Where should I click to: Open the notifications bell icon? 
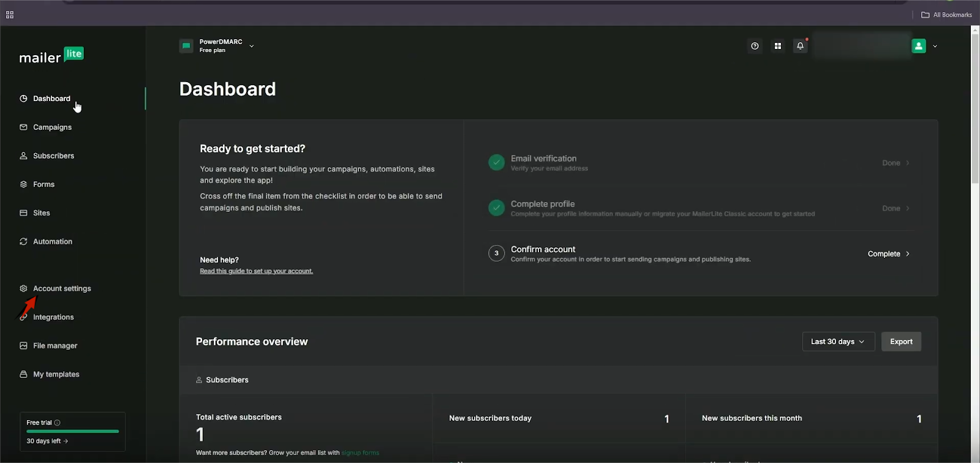[x=800, y=46]
